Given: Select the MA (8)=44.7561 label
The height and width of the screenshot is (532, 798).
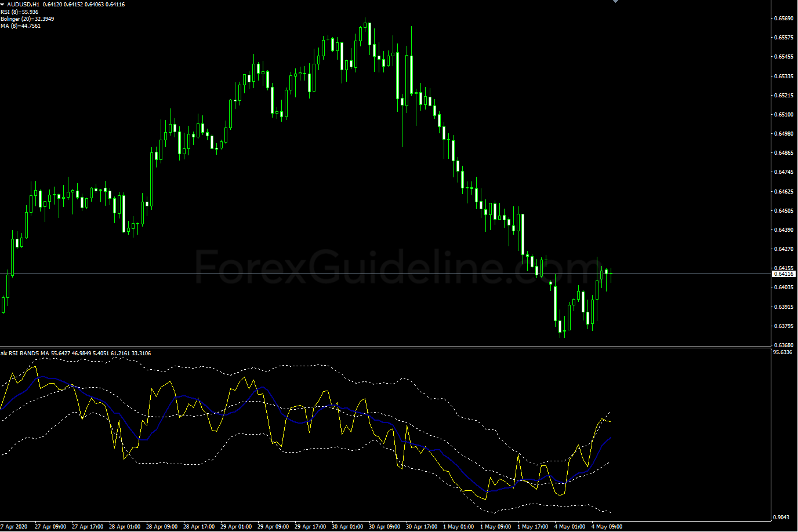Looking at the screenshot, I should [x=21, y=26].
